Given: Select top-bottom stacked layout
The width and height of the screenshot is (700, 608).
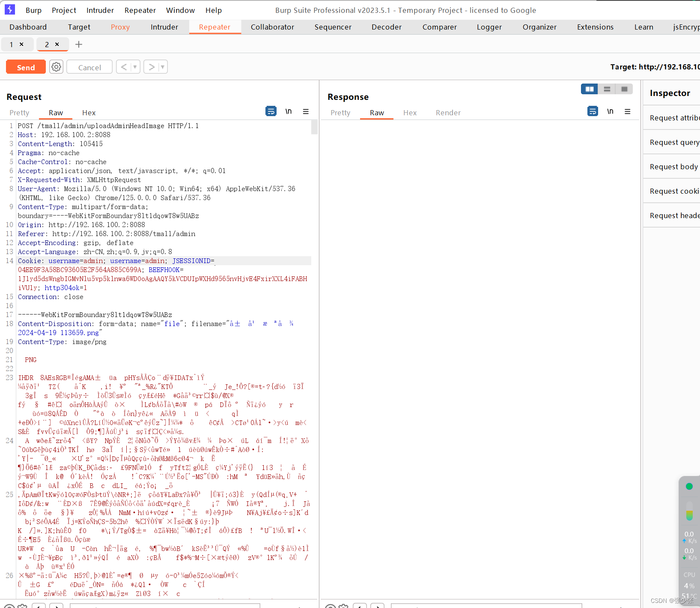Looking at the screenshot, I should (x=607, y=89).
